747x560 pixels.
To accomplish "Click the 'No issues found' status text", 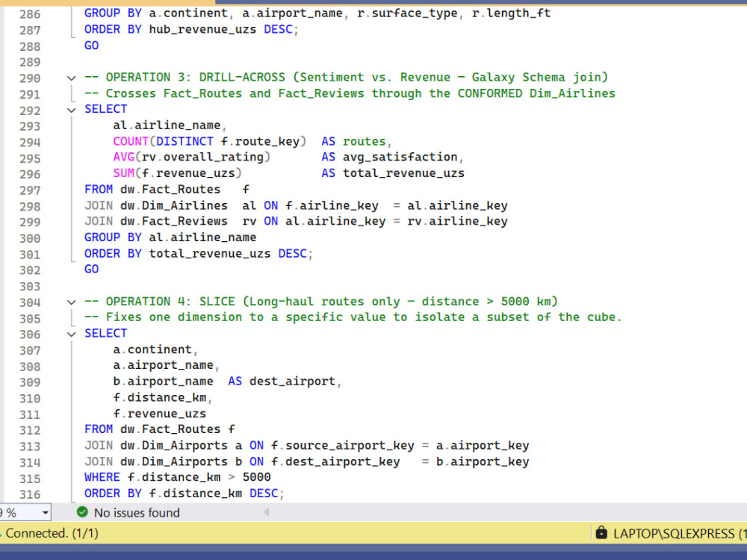I will pos(137,513).
